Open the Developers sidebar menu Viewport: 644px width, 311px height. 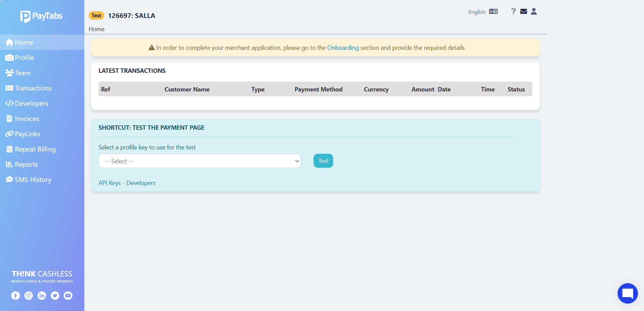click(x=31, y=103)
